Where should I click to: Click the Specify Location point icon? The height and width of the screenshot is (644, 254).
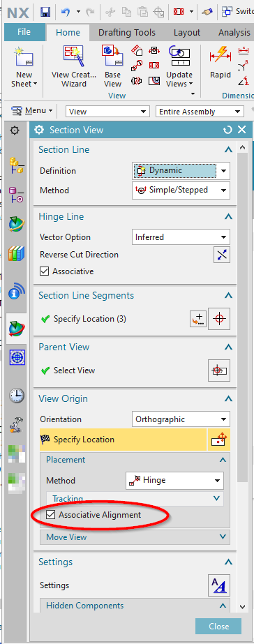pyautogui.click(x=219, y=319)
